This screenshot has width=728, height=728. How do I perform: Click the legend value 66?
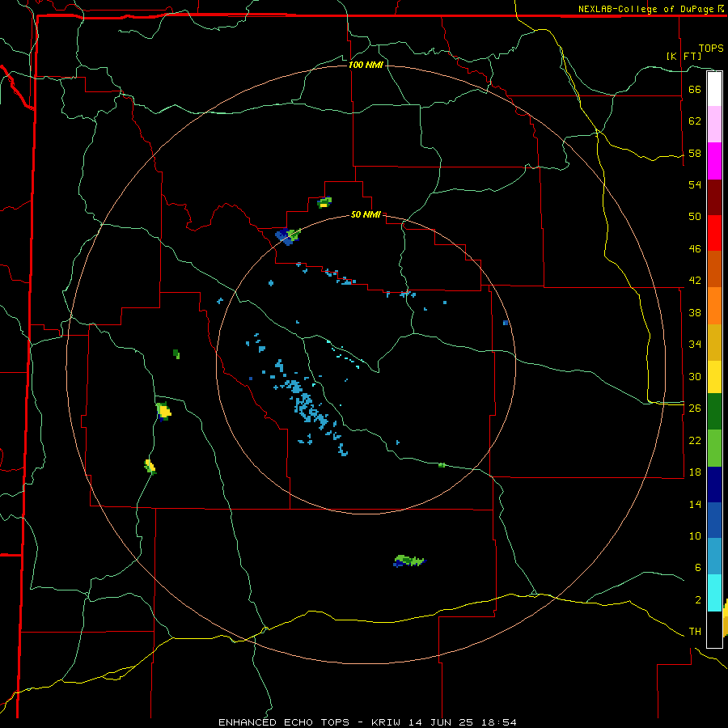pos(695,89)
